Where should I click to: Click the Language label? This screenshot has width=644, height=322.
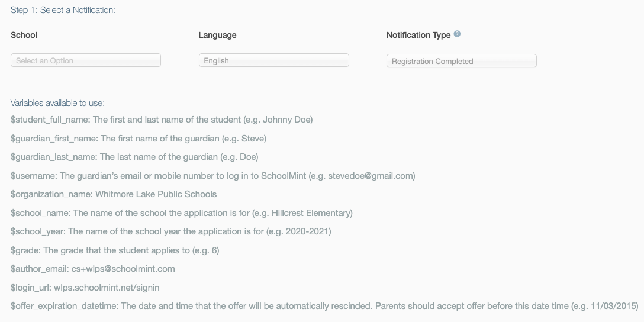point(217,35)
